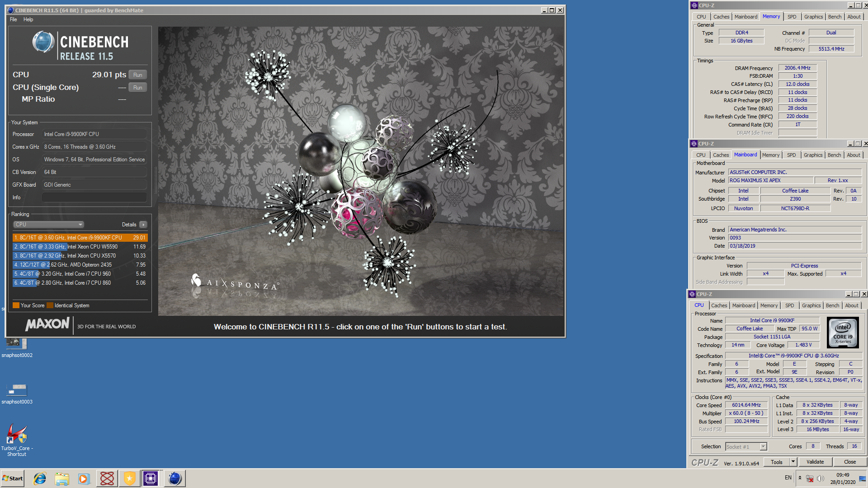Viewport: 868px width, 488px height.
Task: Click the Info input field in Cinebench
Action: (94, 197)
